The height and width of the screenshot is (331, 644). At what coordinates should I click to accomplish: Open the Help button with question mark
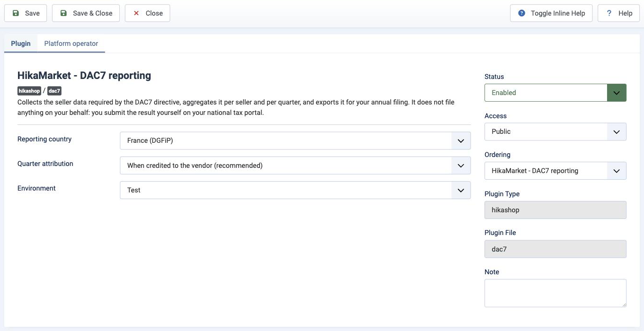[x=619, y=13]
